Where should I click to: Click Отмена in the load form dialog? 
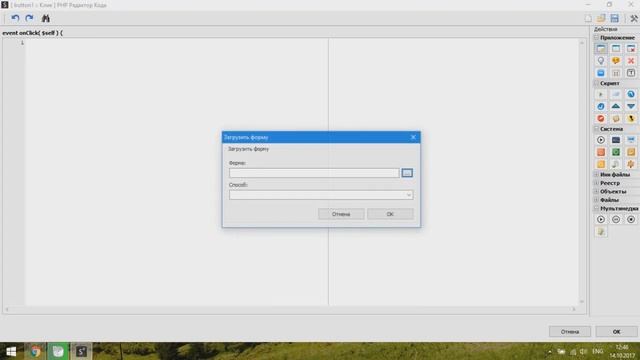pos(341,214)
